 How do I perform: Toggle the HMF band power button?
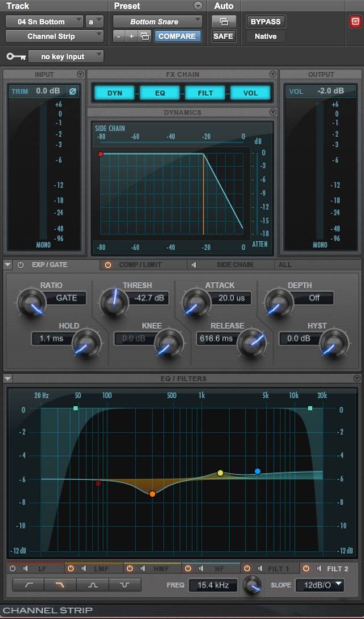coord(130,568)
